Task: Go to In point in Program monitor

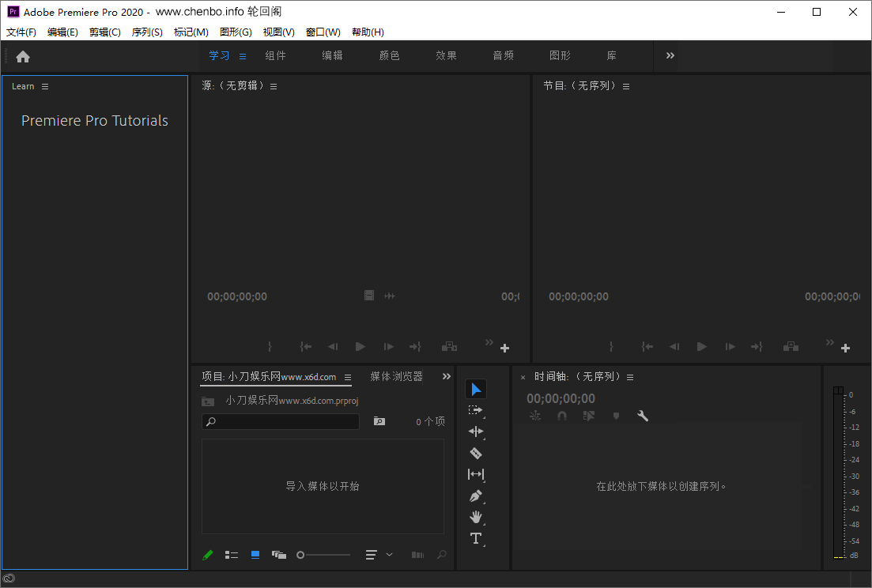Action: point(647,347)
